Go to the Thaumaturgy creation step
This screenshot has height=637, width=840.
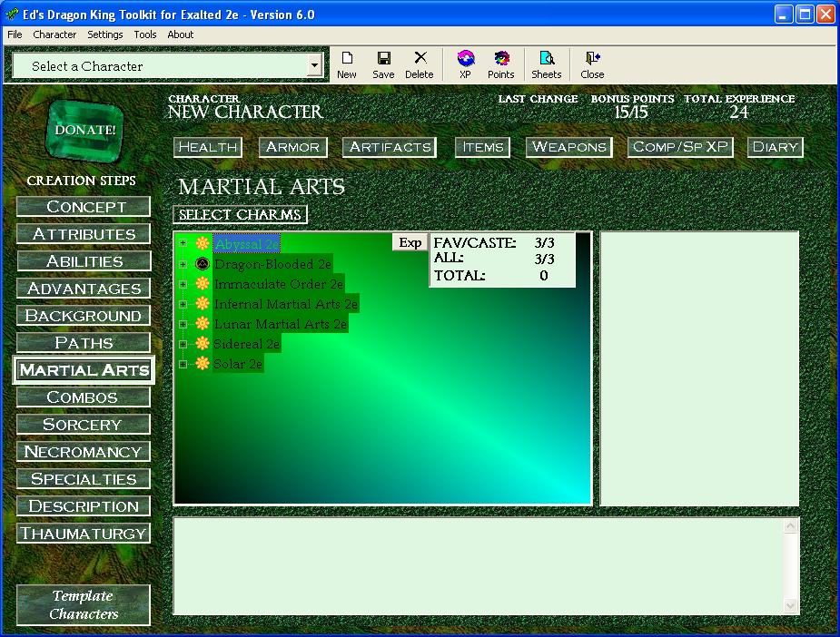click(x=84, y=534)
